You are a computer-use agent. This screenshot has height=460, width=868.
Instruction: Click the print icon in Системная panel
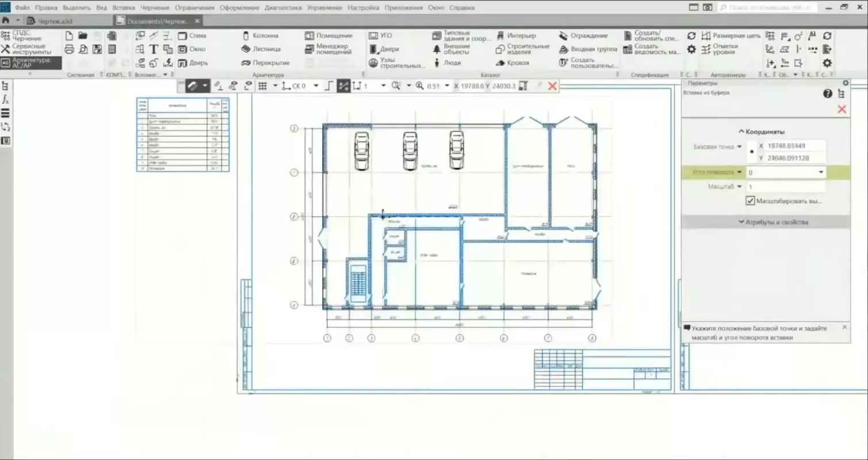(69, 49)
